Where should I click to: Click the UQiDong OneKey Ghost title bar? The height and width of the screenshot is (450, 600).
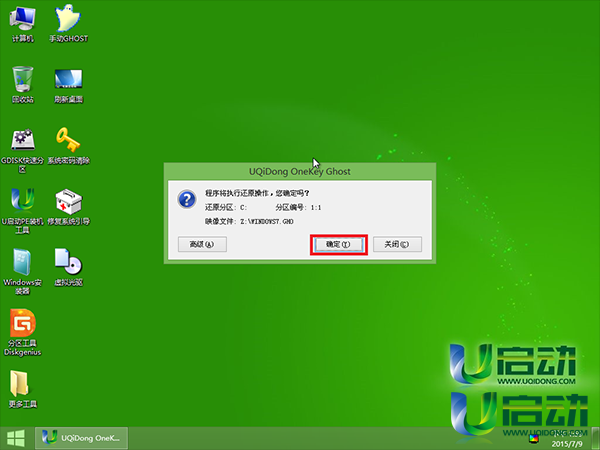tap(300, 171)
